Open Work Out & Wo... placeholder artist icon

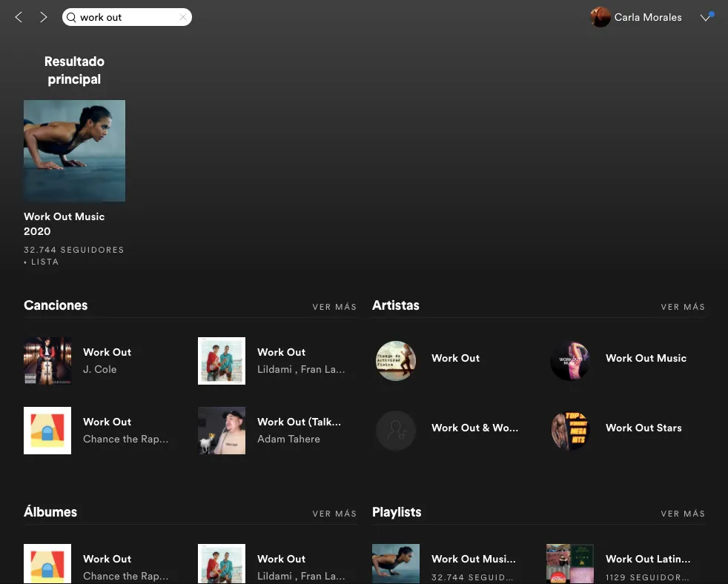click(x=396, y=431)
